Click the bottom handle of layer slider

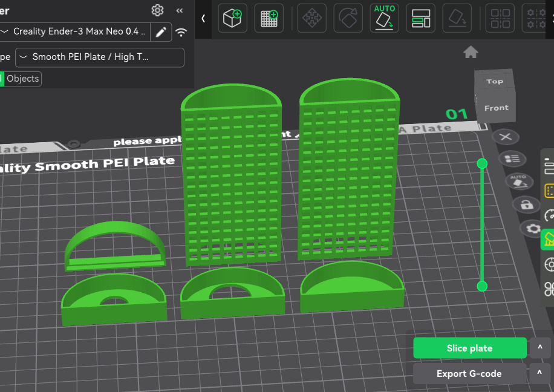pyautogui.click(x=482, y=286)
